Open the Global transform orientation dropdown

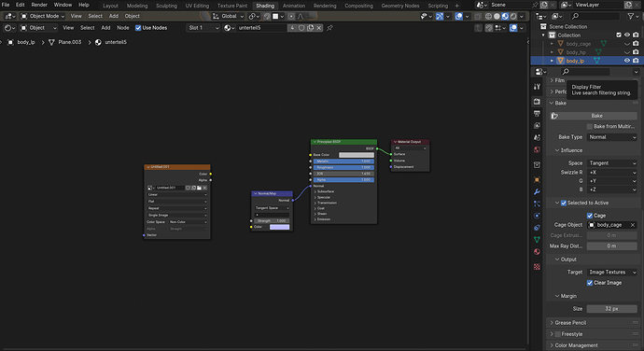(x=228, y=17)
